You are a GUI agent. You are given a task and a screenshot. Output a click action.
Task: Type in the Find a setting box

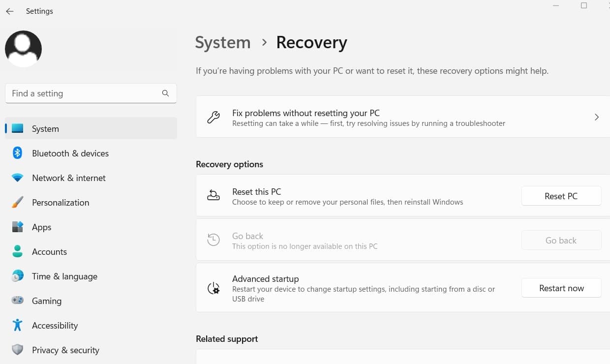click(x=84, y=93)
